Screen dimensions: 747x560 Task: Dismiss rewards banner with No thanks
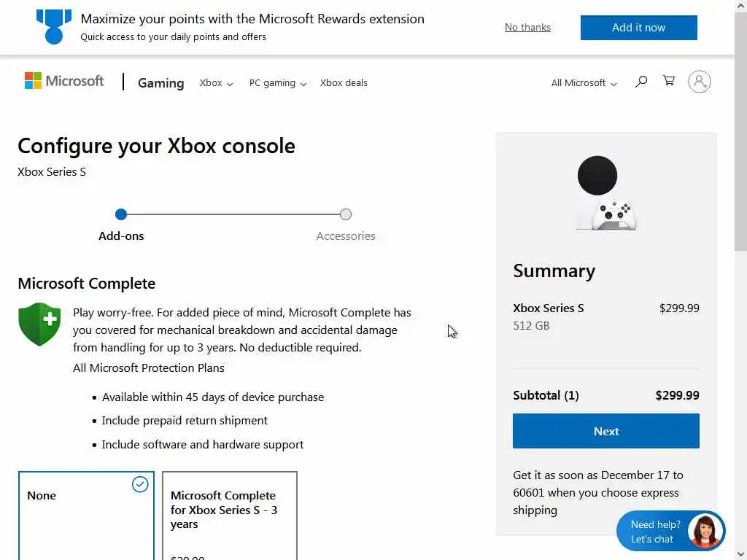(x=527, y=28)
